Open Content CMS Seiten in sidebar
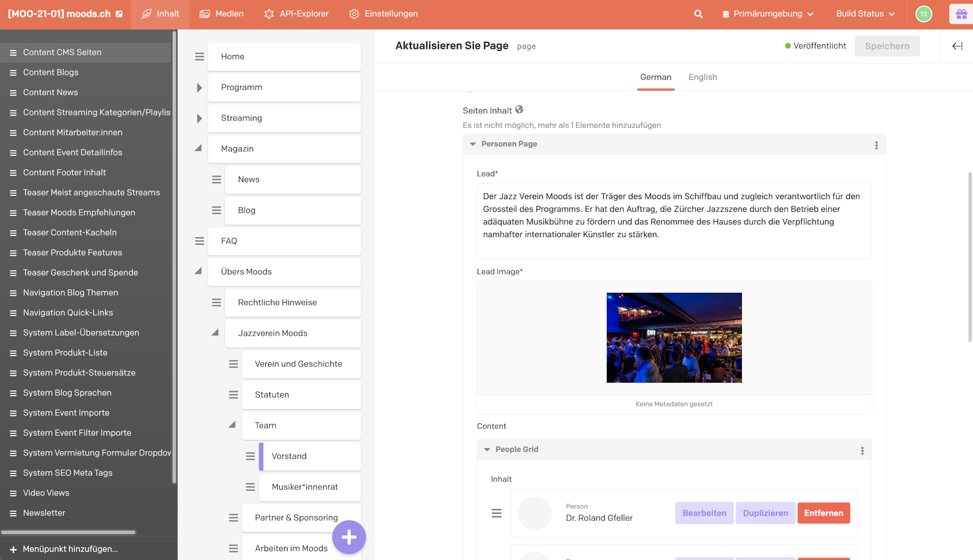 click(86, 53)
